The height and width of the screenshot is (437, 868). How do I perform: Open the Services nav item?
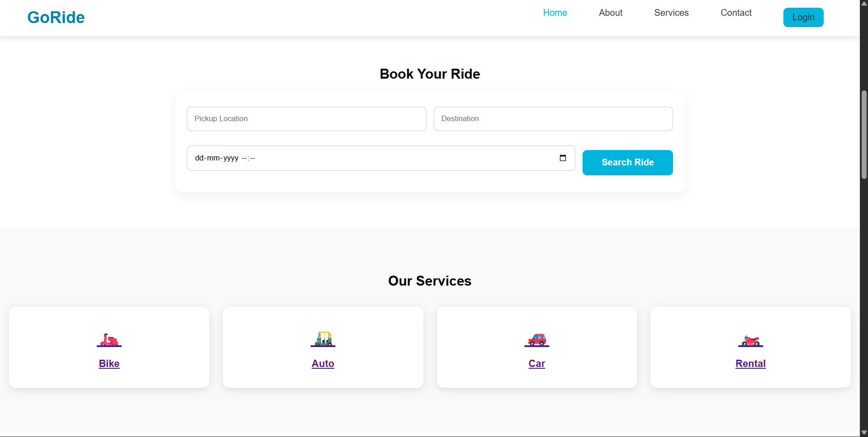tap(671, 13)
